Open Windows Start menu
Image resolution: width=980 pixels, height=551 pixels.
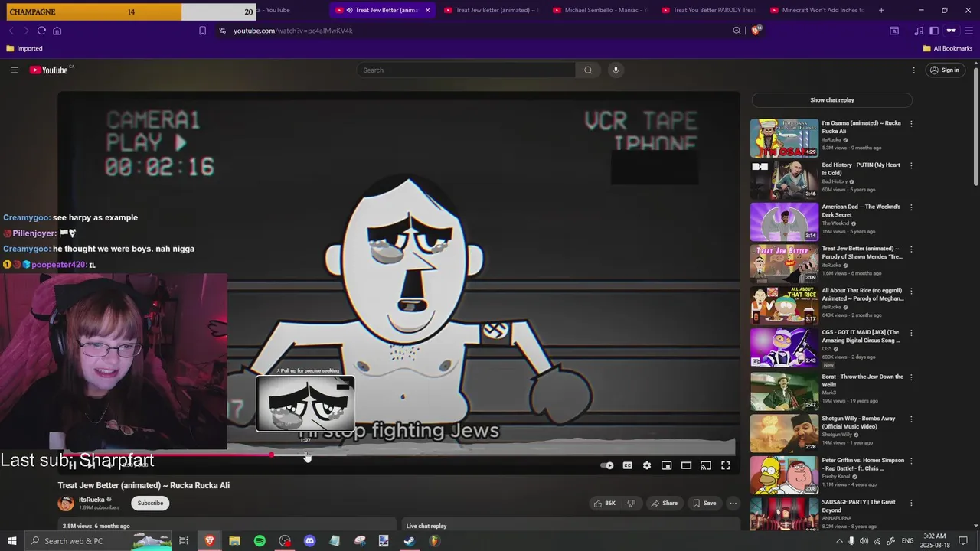(11, 541)
